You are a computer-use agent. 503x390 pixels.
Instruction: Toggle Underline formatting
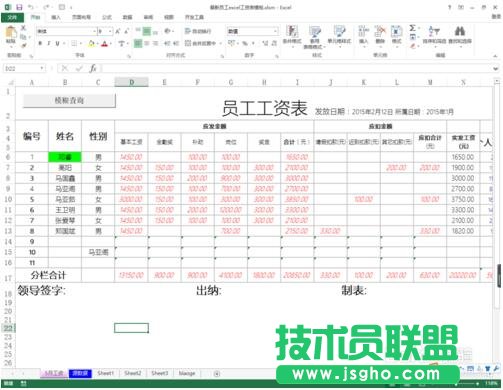(57, 43)
